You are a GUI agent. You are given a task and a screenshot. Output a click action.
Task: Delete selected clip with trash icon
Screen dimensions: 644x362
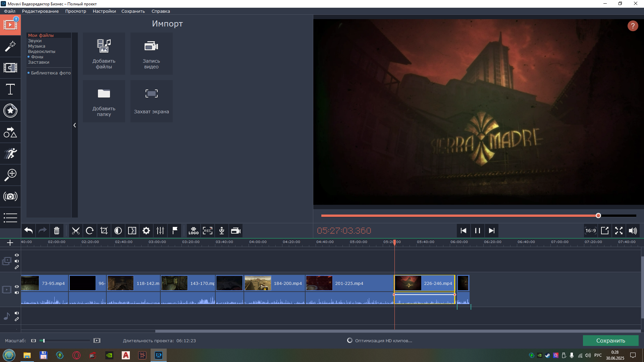pos(57,231)
